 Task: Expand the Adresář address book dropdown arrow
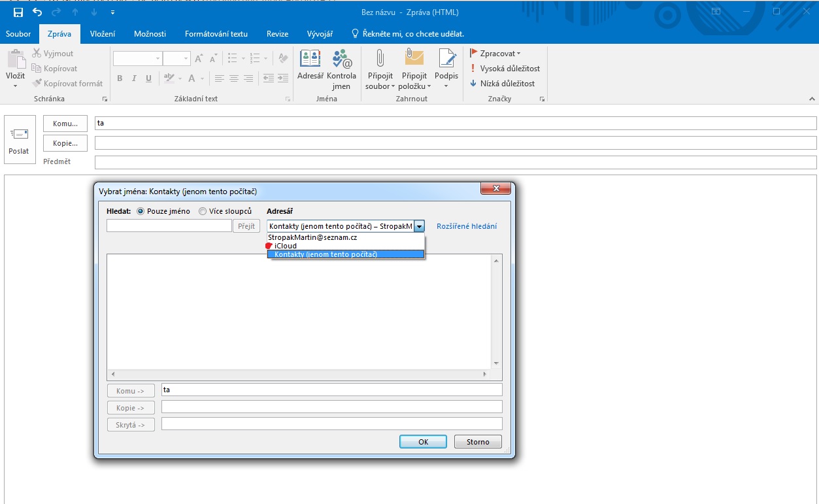[x=420, y=226]
